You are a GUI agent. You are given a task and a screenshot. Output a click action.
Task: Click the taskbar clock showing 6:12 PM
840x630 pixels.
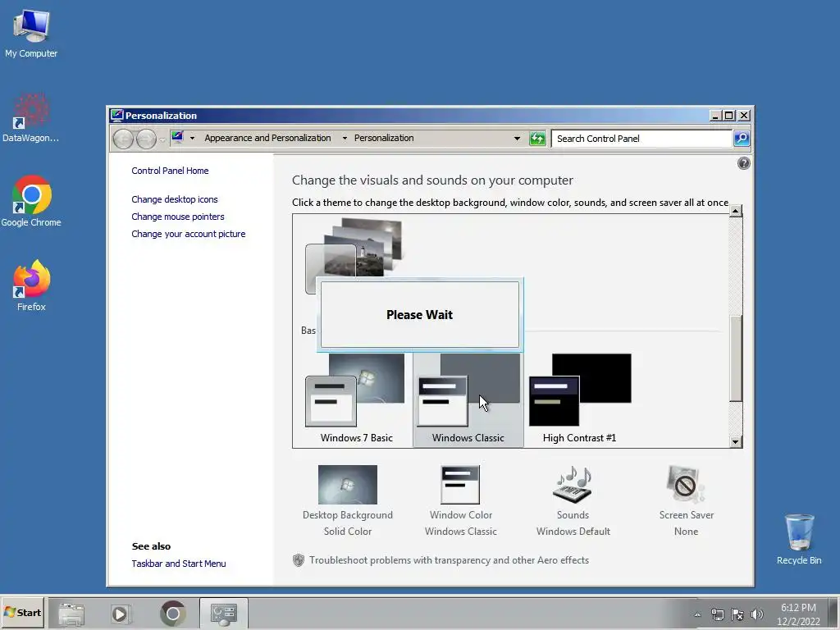[x=798, y=608]
